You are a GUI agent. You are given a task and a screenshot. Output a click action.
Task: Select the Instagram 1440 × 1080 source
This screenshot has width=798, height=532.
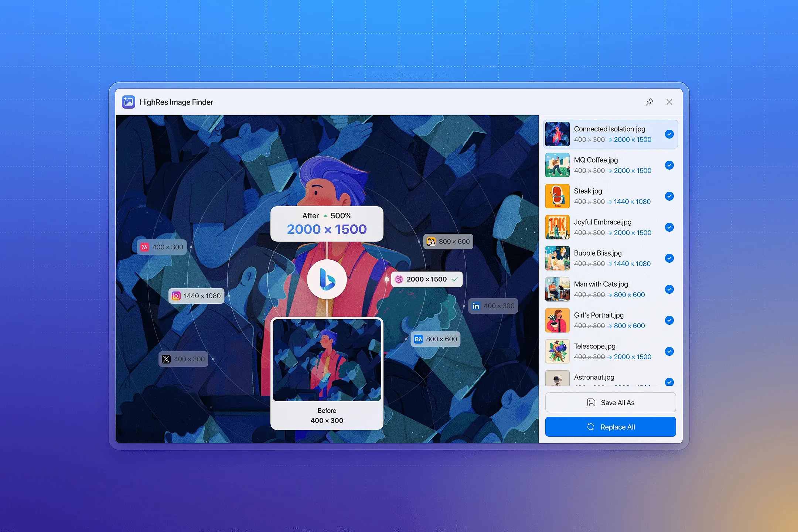pyautogui.click(x=197, y=296)
